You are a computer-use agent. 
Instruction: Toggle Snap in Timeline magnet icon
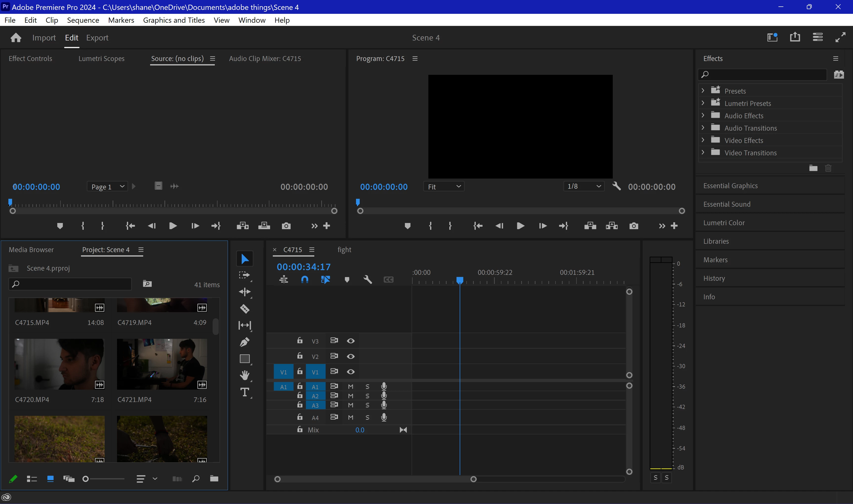305,280
